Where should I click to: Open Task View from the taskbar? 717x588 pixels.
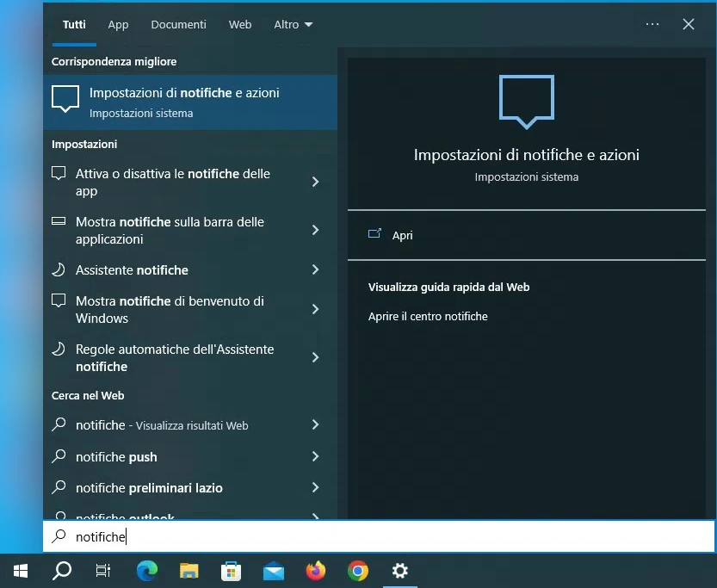(x=103, y=570)
